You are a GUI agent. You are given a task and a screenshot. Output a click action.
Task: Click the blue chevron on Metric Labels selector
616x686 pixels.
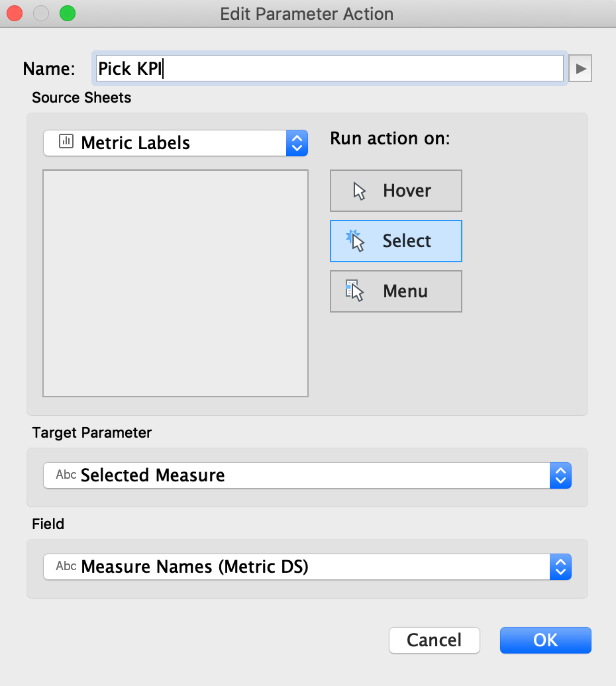pos(297,142)
